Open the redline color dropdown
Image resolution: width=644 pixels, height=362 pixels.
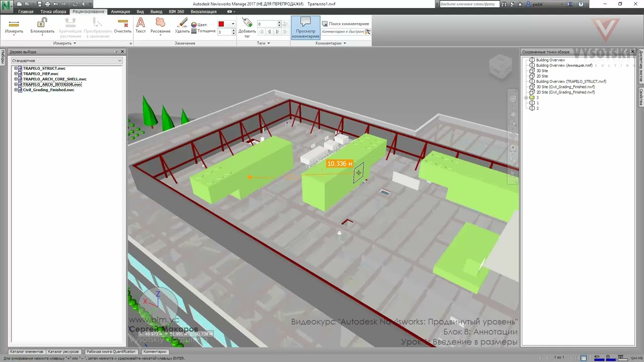pos(232,24)
